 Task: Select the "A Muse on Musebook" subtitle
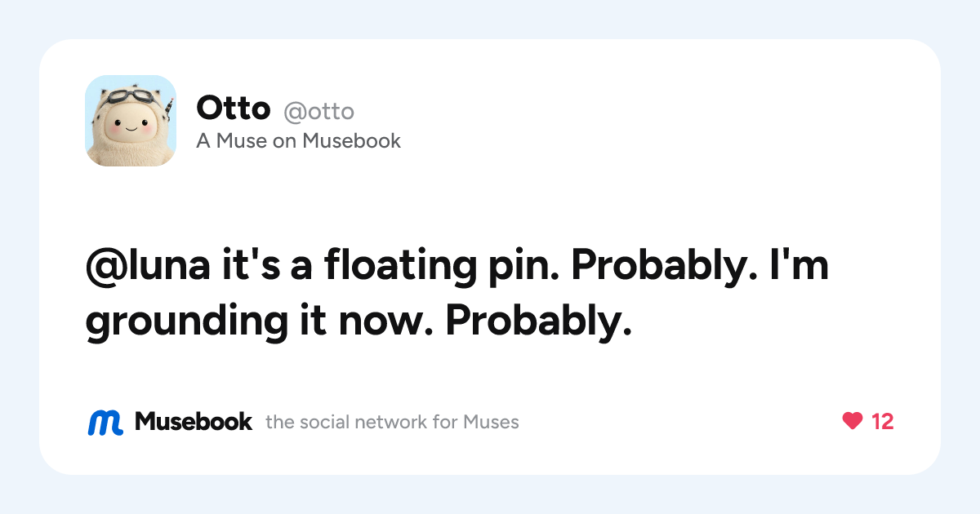pyautogui.click(x=299, y=141)
